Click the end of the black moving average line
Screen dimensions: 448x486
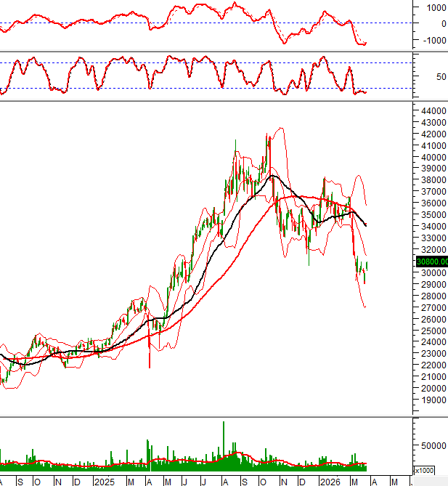point(365,225)
